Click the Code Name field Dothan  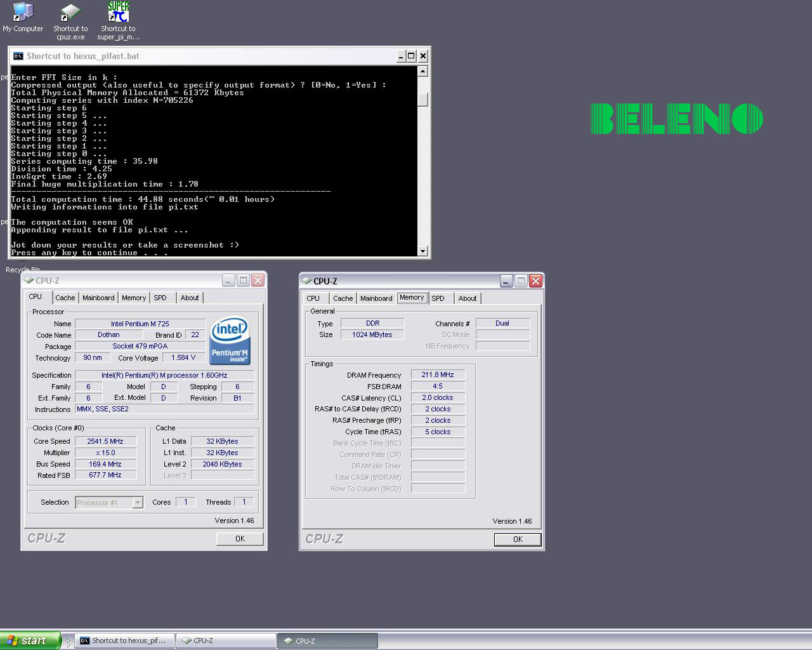coord(108,335)
